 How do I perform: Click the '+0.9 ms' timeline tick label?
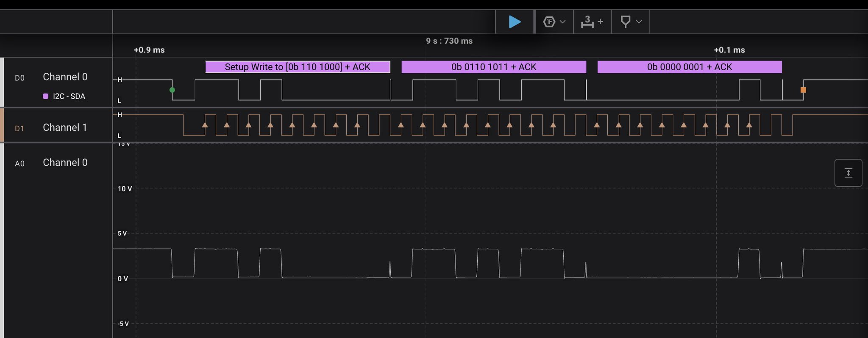click(149, 50)
